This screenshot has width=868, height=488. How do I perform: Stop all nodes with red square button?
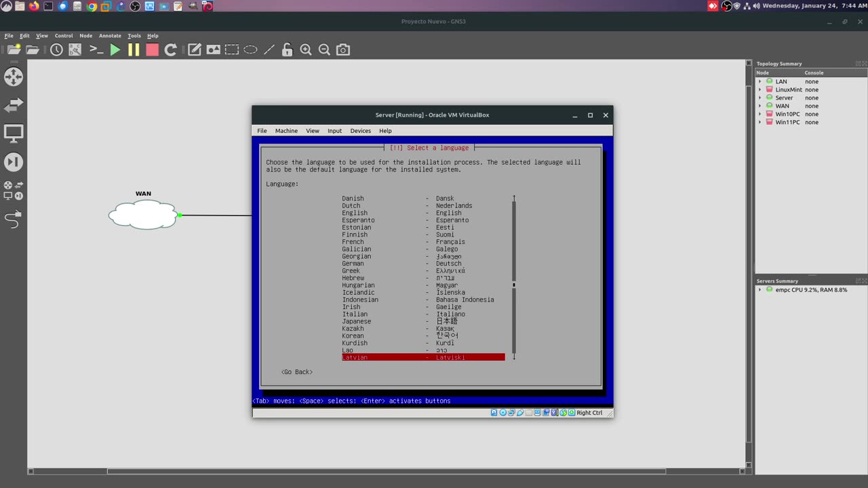point(152,49)
